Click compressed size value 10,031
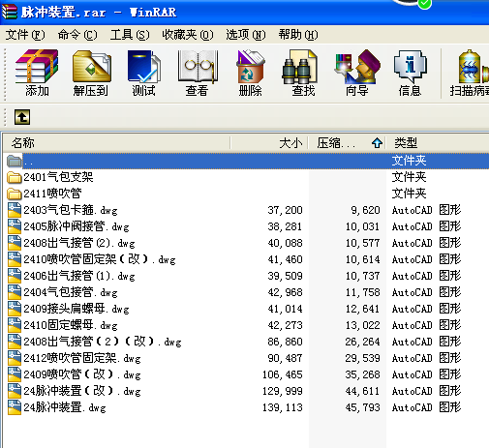Screen dimensions: 489x448 click(362, 226)
